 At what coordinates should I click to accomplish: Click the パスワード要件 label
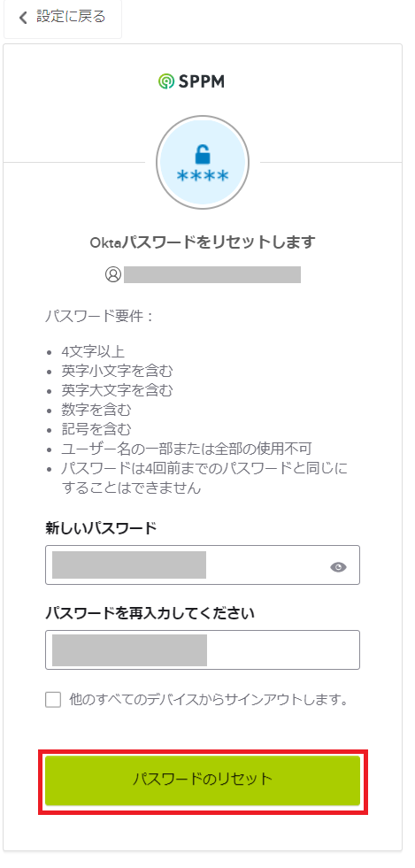pos(98,317)
